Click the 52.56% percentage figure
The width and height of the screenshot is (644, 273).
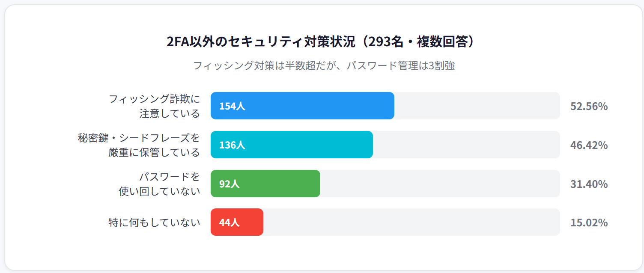[x=589, y=107]
